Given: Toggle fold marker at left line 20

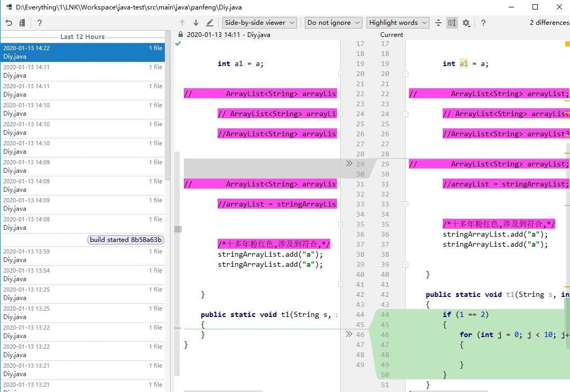Looking at the screenshot, I should (x=340, y=73).
